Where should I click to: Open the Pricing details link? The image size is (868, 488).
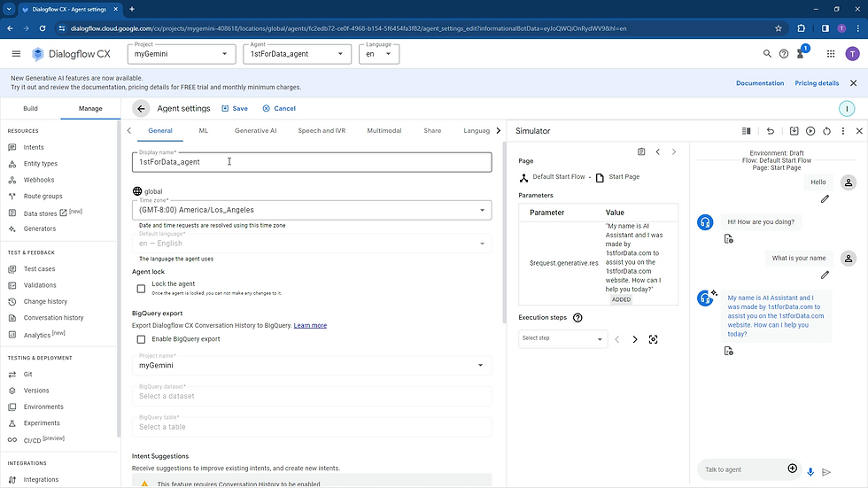pos(817,83)
